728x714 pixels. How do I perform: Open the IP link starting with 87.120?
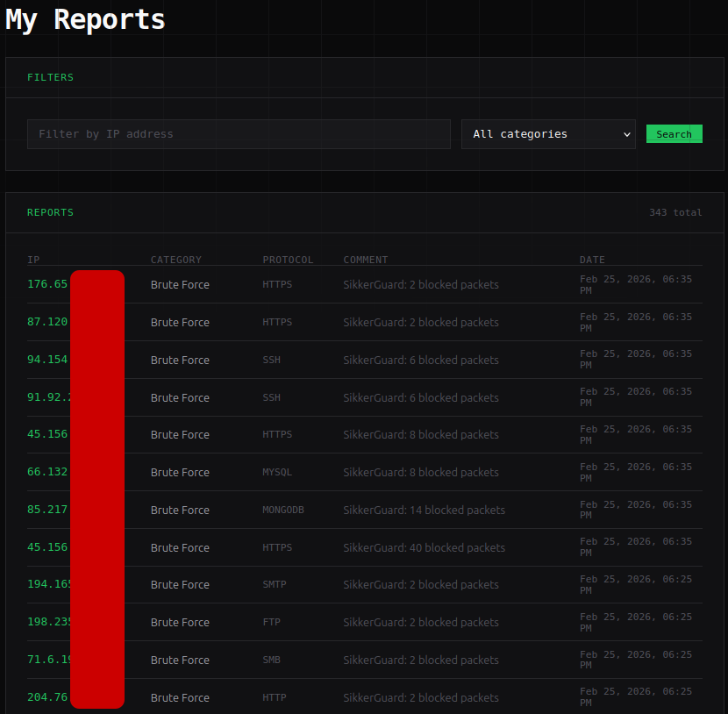(46, 322)
